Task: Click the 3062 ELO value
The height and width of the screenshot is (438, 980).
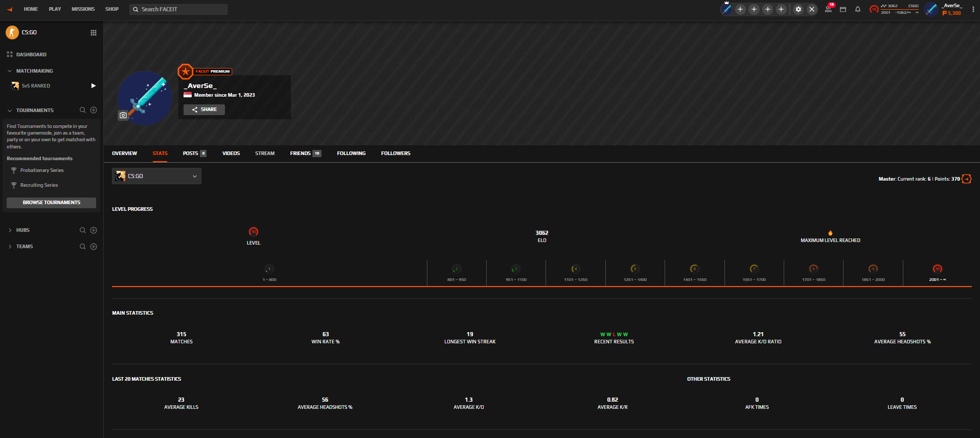Action: [x=542, y=233]
